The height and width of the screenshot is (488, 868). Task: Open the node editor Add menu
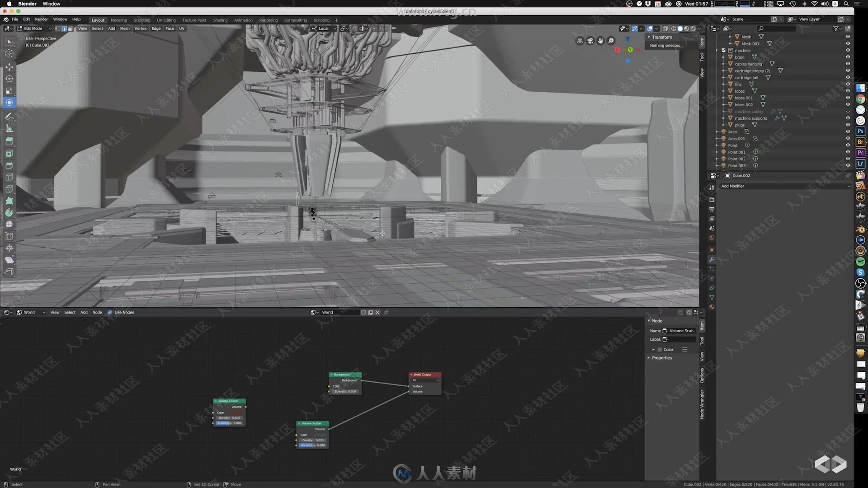pyautogui.click(x=84, y=312)
